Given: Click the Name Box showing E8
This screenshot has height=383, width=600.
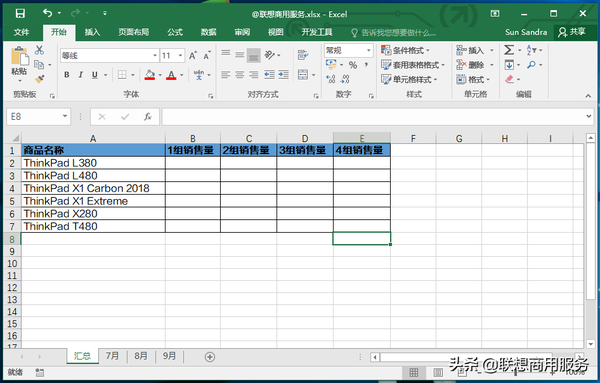Looking at the screenshot, I should [38, 117].
